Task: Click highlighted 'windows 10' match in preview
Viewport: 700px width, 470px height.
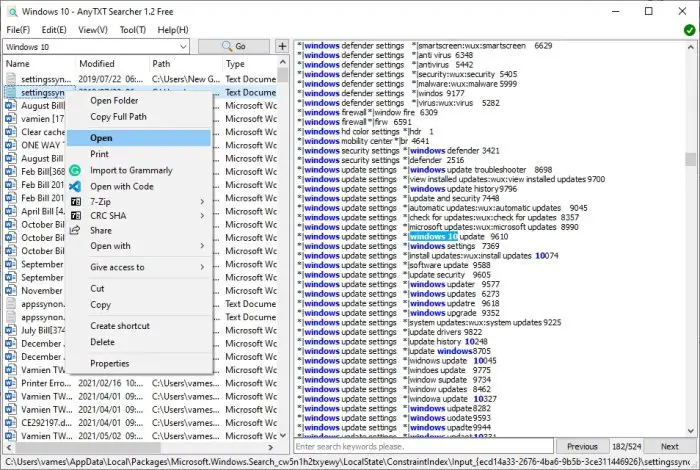Action: click(x=433, y=237)
